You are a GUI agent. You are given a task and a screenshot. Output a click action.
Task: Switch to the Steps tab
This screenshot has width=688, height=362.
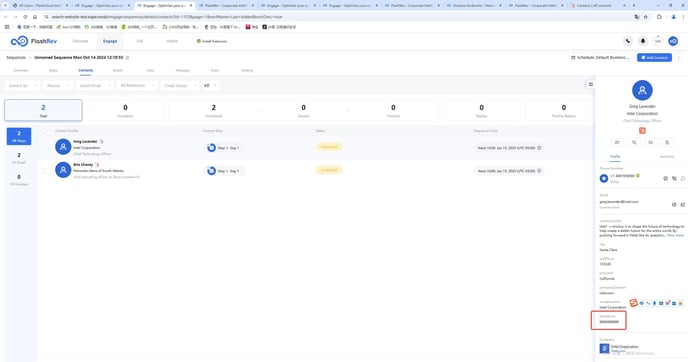53,70
